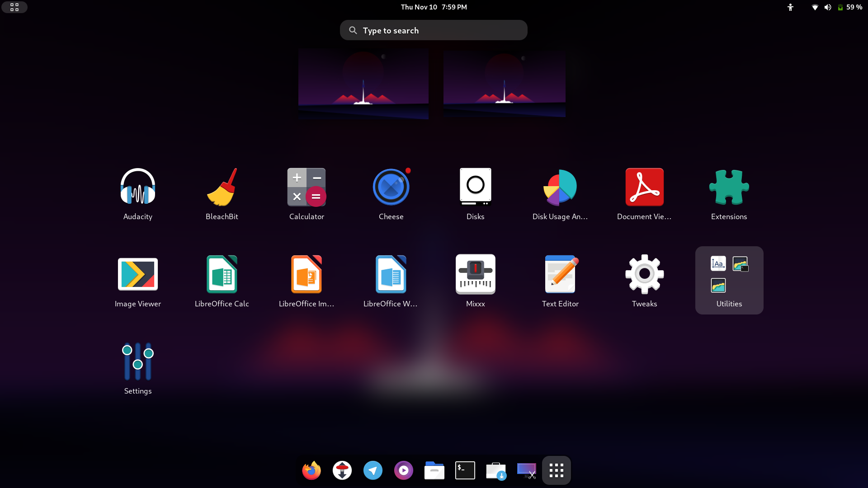This screenshot has height=488, width=868.
Task: Open the clock and calendar menu
Action: coord(434,7)
